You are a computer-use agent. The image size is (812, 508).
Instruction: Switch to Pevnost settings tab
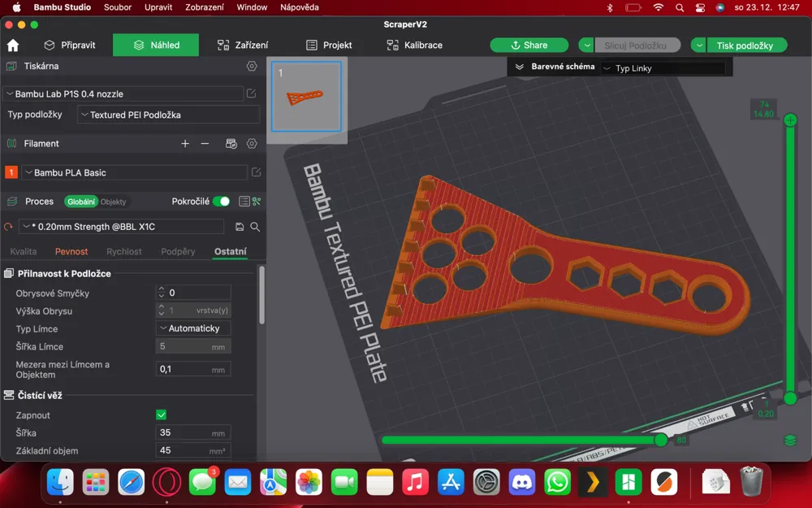point(71,251)
